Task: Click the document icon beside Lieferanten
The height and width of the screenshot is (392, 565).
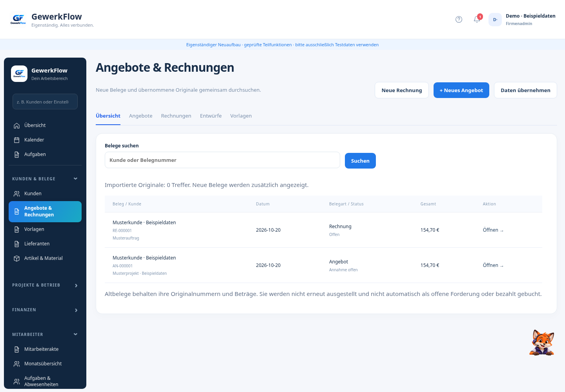Action: click(x=16, y=244)
